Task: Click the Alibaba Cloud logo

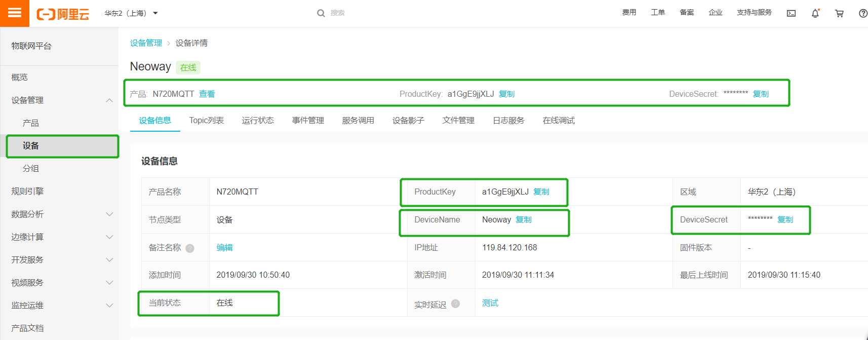Action: [63, 14]
